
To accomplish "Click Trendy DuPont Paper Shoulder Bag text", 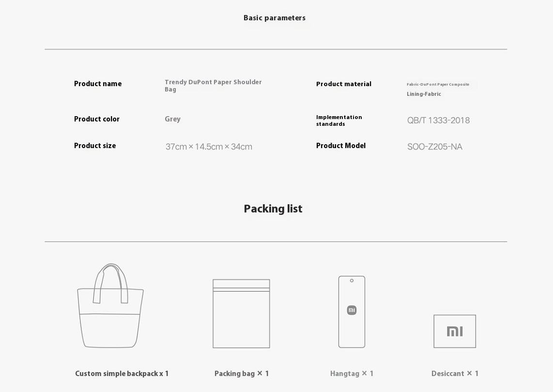I will tap(213, 86).
